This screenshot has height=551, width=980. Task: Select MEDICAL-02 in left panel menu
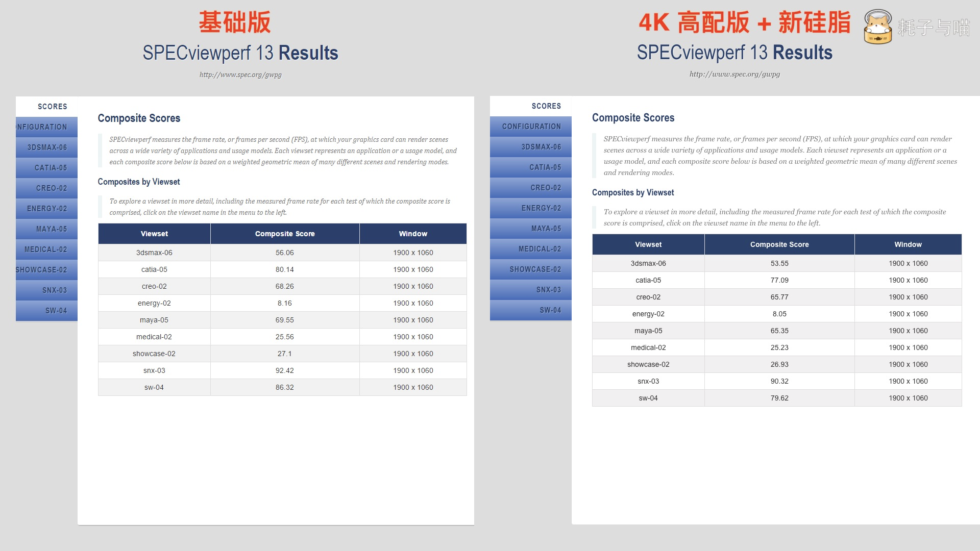[46, 249]
